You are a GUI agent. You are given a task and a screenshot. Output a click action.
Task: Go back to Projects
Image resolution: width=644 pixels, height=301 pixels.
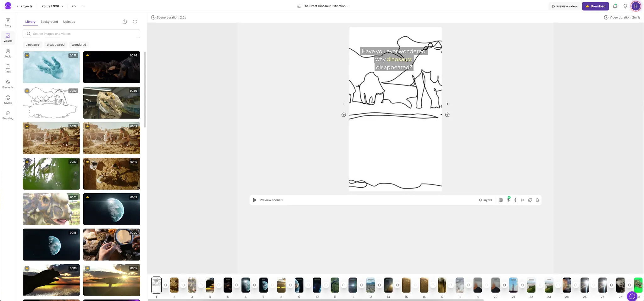25,6
